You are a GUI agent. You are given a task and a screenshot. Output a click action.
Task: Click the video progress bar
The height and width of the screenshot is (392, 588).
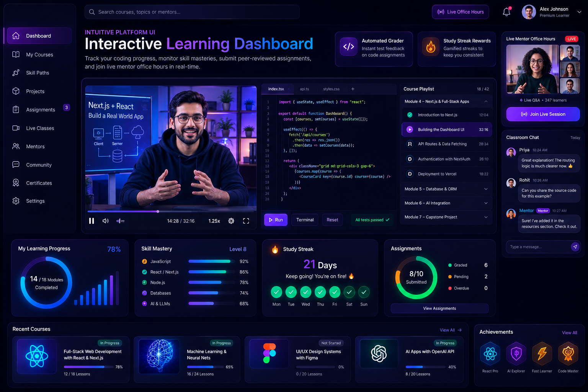[170, 211]
